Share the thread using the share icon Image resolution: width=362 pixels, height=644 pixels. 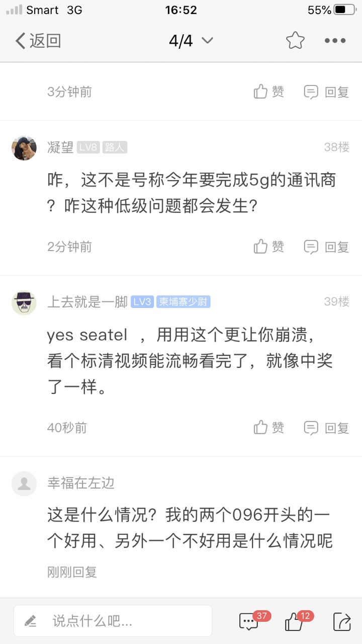click(x=342, y=622)
